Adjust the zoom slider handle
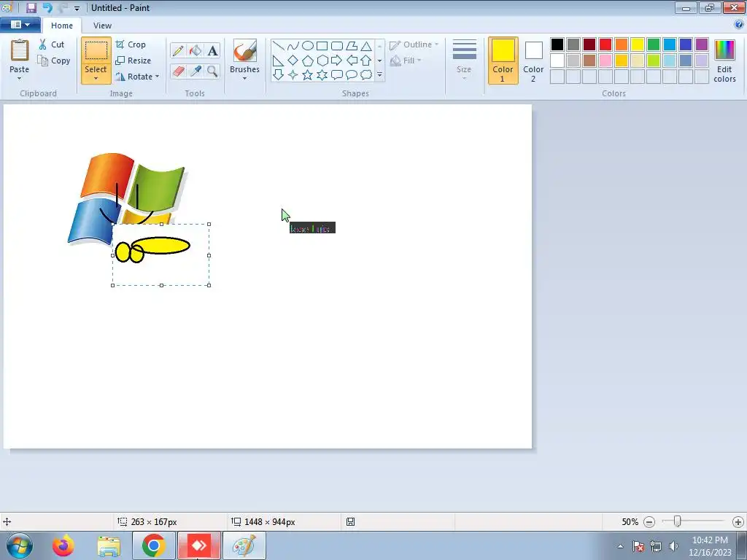 [x=677, y=521]
